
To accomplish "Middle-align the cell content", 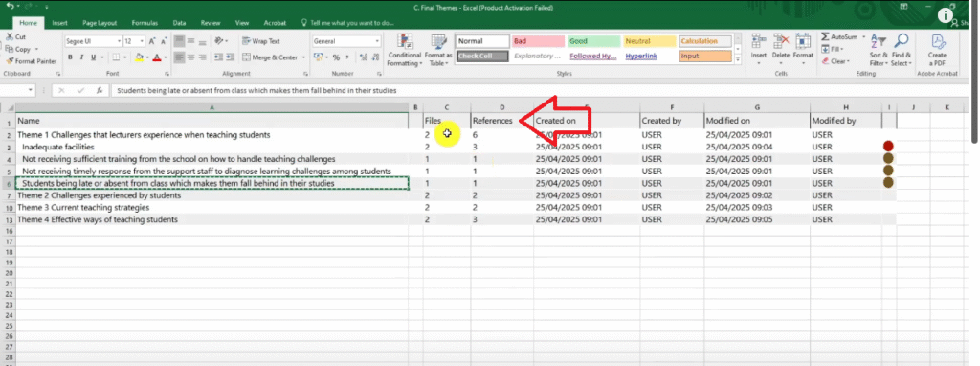I will point(191,41).
